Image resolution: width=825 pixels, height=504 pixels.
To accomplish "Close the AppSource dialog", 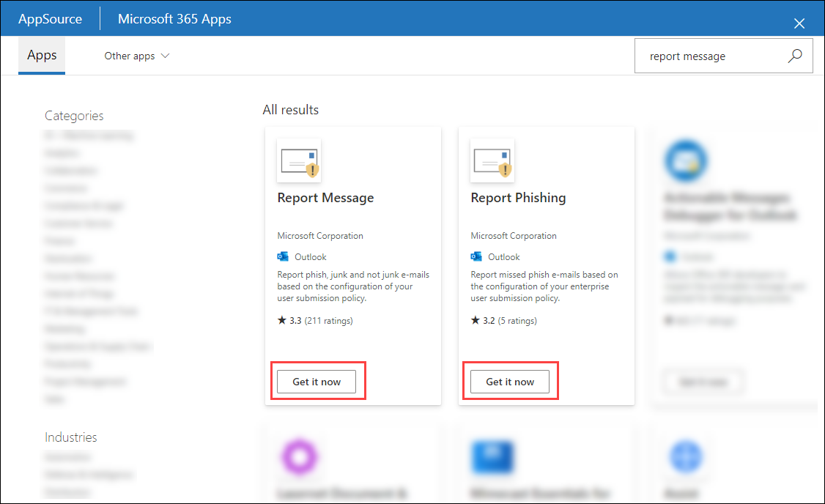I will tap(799, 23).
